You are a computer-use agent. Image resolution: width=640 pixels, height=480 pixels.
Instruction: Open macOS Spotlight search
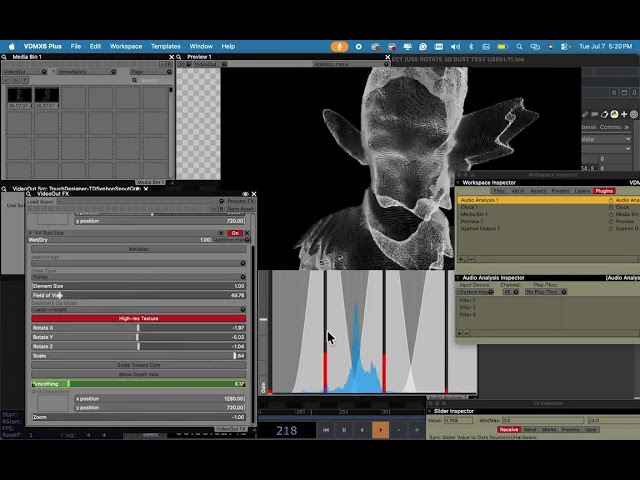pyautogui.click(x=519, y=47)
